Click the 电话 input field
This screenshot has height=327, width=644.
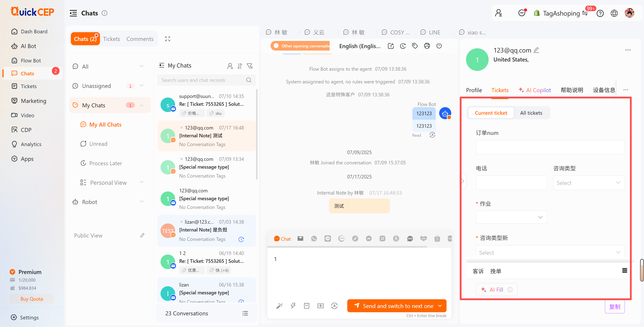511,183
